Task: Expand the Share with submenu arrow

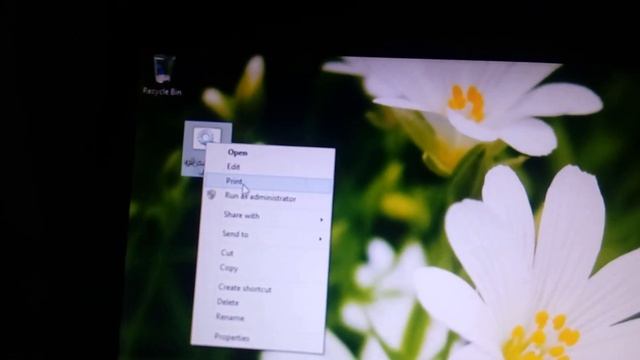Action: [x=322, y=220]
